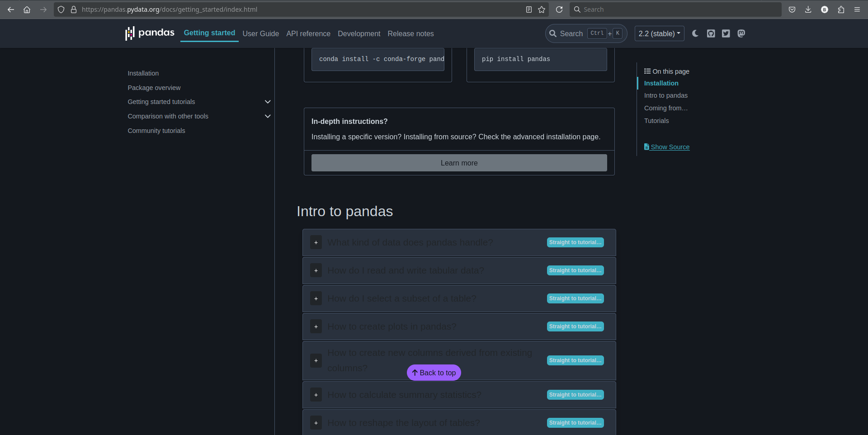868x435 pixels.
Task: Open the pandas GitHub icon
Action: tap(711, 33)
